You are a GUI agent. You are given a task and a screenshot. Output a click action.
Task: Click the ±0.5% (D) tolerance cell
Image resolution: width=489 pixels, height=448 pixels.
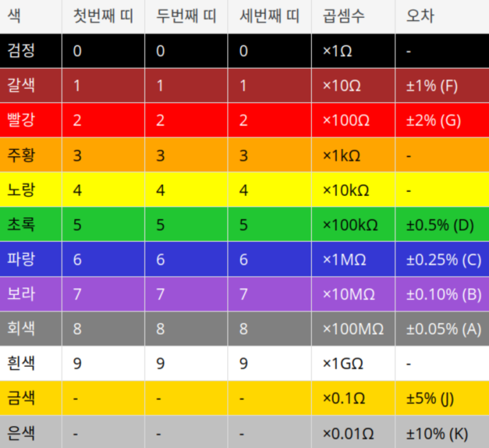point(442,224)
